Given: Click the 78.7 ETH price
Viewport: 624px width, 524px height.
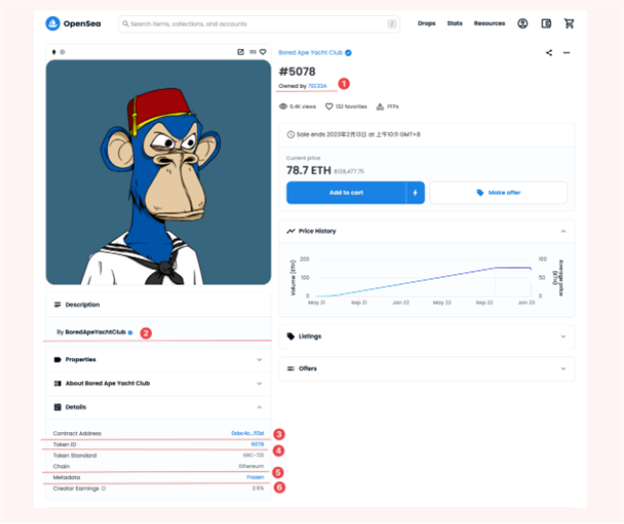Looking at the screenshot, I should (x=309, y=170).
